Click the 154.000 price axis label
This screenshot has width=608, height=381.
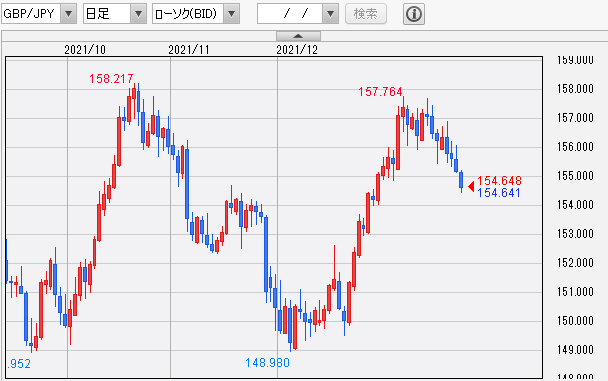575,205
